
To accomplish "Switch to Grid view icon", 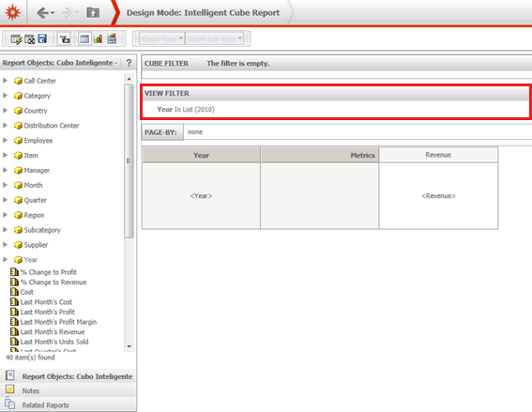I will 84,39.
